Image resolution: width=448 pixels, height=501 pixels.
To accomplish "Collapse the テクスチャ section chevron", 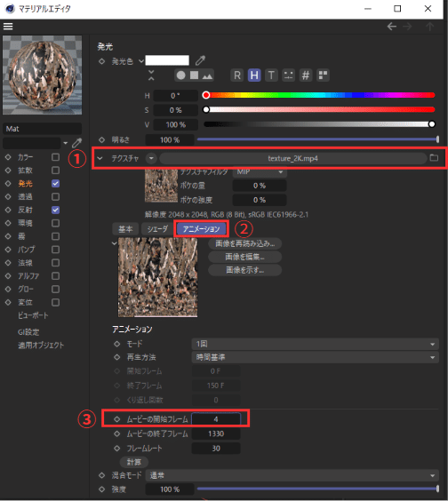I will (100, 158).
